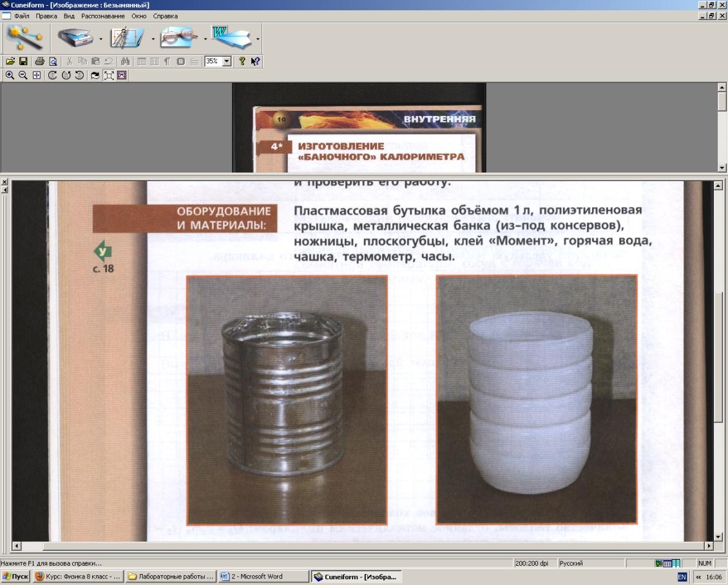Open the 35% zoom level dropdown
Screen dimensions: 728x585
227,61
